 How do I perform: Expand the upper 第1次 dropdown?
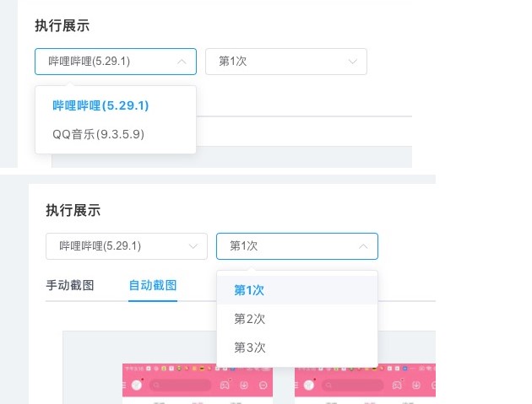click(x=285, y=62)
